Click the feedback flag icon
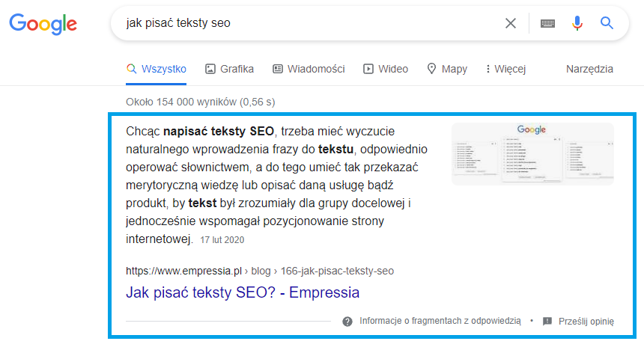 click(x=547, y=322)
